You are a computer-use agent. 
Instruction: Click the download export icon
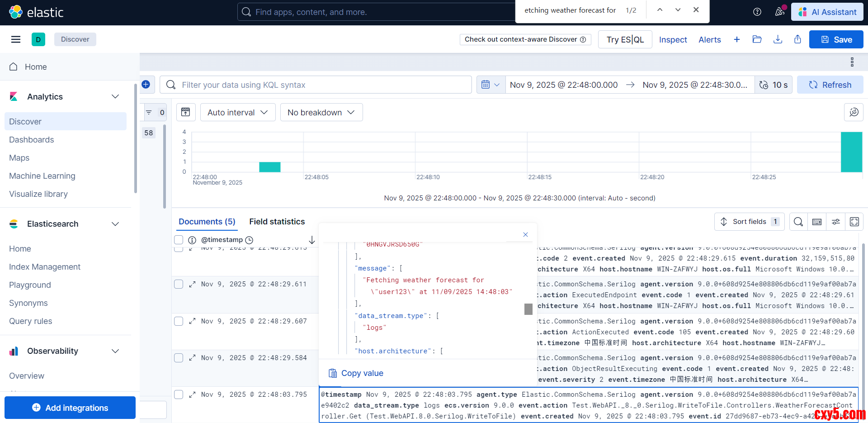[778, 39]
